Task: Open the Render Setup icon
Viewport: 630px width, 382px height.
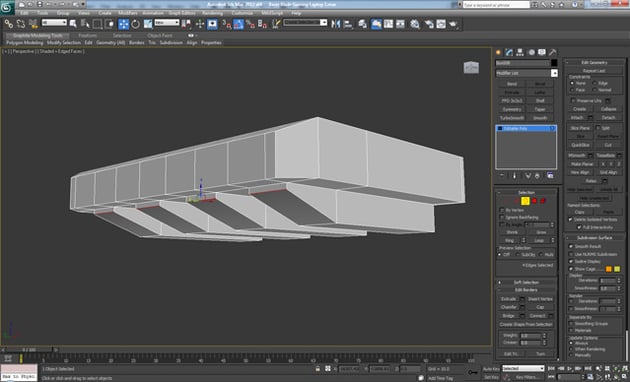Action: [429, 24]
